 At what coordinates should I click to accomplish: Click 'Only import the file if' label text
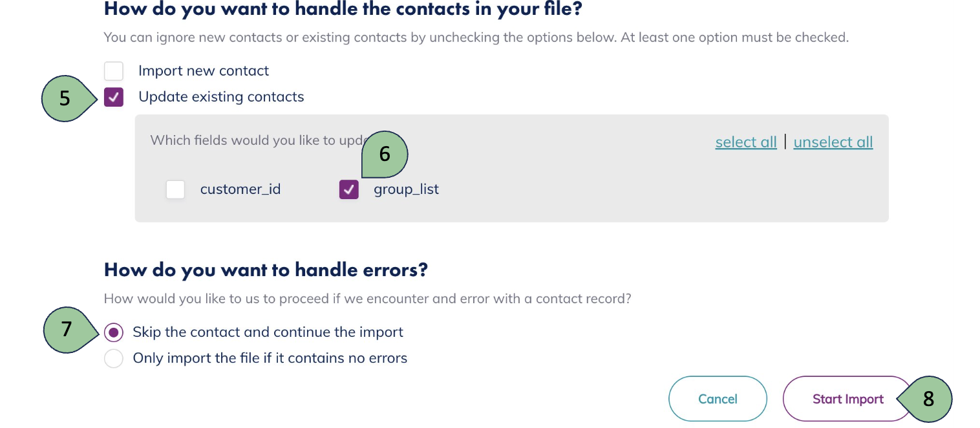pyautogui.click(x=270, y=358)
